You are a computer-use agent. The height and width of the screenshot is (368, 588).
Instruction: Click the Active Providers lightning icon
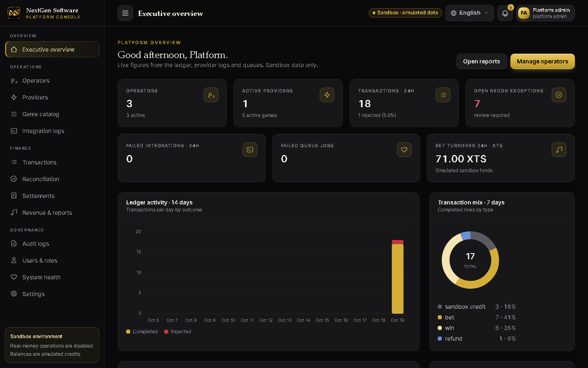327,95
